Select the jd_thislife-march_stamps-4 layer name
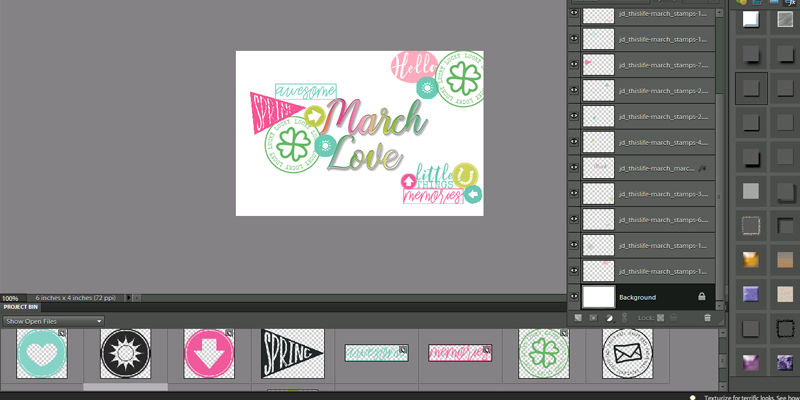This screenshot has height=400, width=800. (x=663, y=142)
